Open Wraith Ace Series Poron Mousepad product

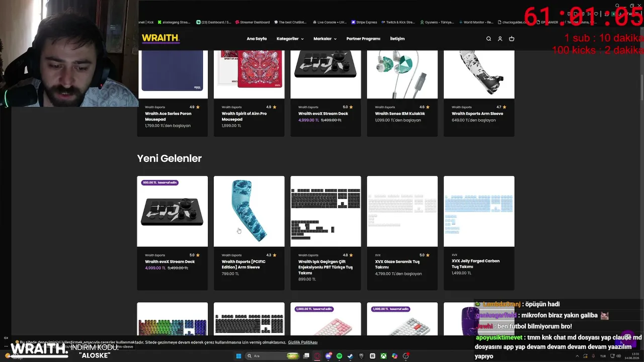168,116
